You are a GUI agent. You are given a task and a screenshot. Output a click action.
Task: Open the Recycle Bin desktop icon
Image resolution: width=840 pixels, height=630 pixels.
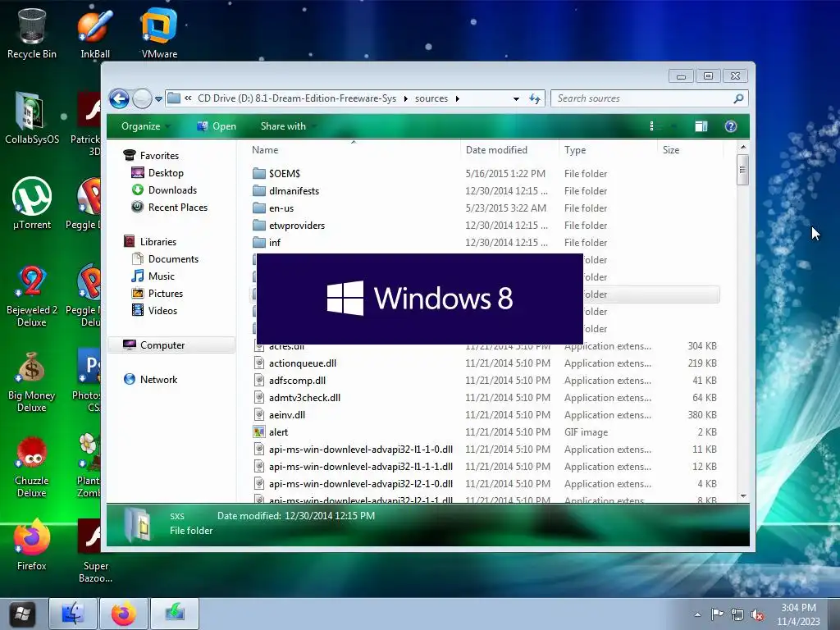click(x=32, y=33)
